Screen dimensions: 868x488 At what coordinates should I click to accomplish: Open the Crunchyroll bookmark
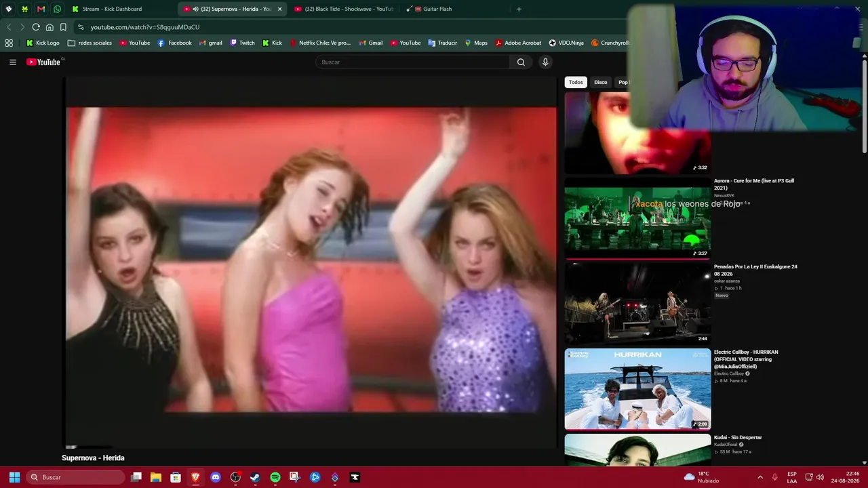pyautogui.click(x=610, y=43)
